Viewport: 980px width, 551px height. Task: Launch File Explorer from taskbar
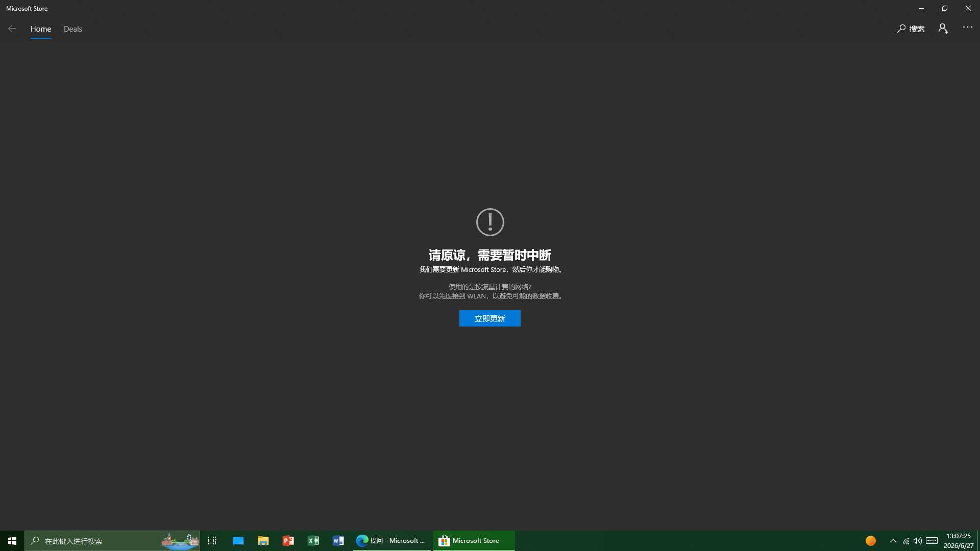[263, 541]
